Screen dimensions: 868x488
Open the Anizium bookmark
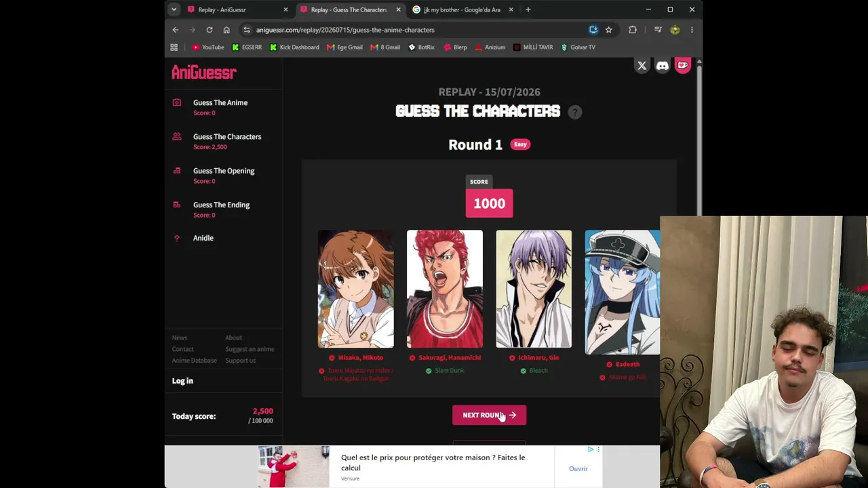pyautogui.click(x=490, y=47)
